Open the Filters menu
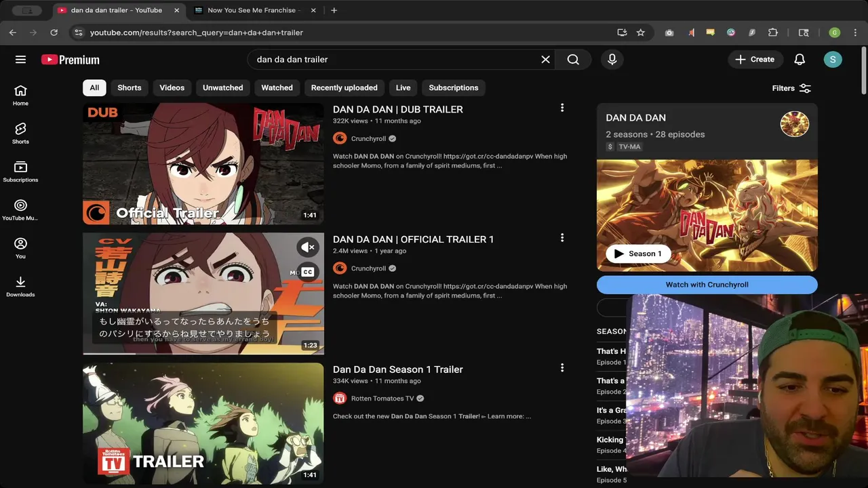Viewport: 868px width, 488px height. click(x=791, y=88)
